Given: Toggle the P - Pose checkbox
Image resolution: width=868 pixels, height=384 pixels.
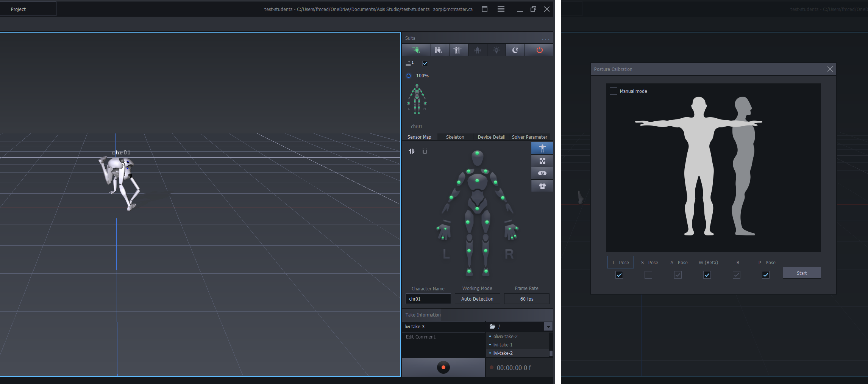Looking at the screenshot, I should pos(766,275).
